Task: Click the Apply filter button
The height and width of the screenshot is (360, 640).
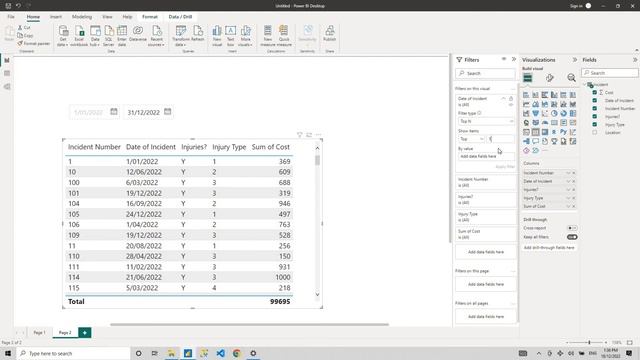Action: (x=505, y=167)
